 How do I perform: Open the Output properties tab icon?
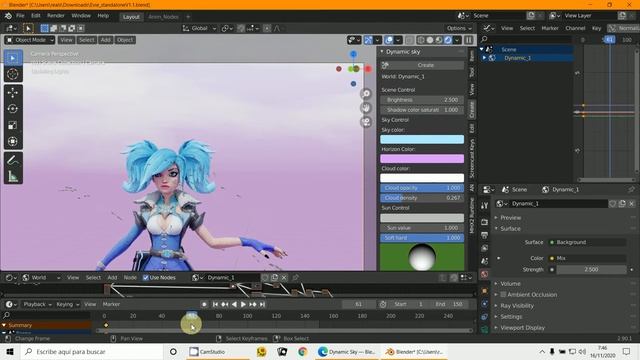pyautogui.click(x=484, y=235)
